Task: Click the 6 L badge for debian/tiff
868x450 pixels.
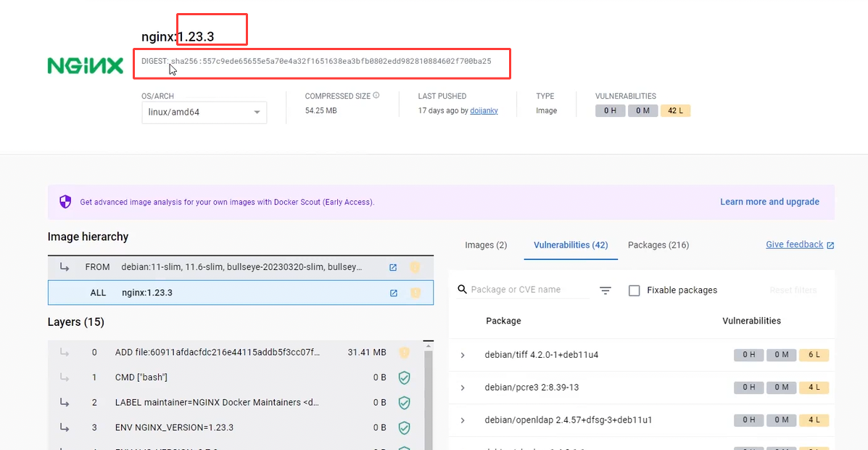Action: coord(814,355)
